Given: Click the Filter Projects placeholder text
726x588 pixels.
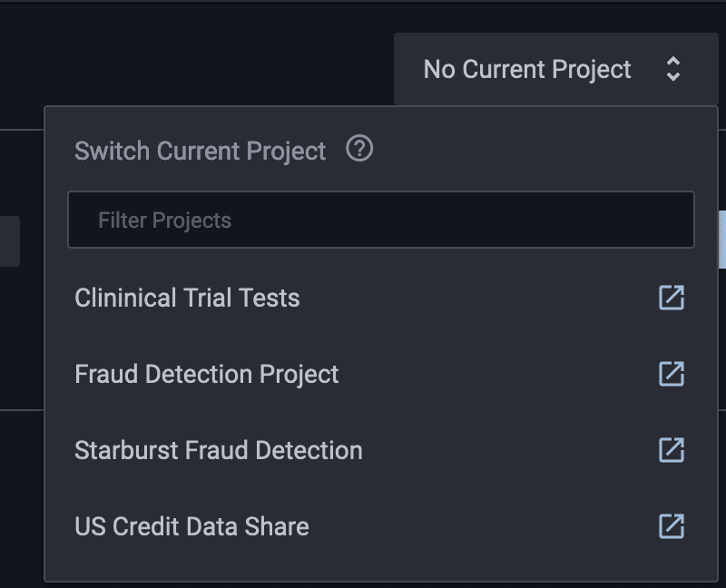Looking at the screenshot, I should 164,220.
